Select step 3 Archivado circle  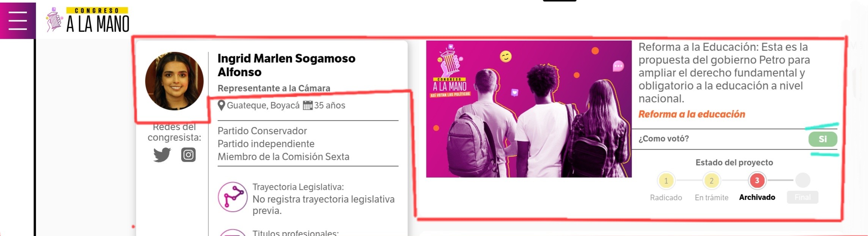point(757,181)
